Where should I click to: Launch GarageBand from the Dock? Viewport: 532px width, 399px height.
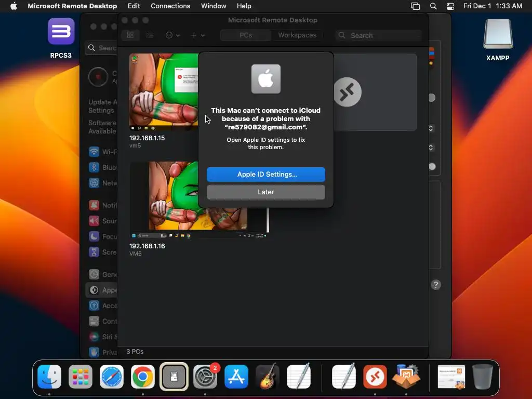coord(268,376)
